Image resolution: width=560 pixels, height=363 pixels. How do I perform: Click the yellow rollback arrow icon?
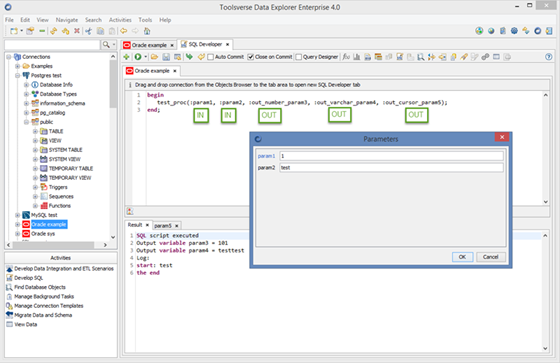coord(201,57)
